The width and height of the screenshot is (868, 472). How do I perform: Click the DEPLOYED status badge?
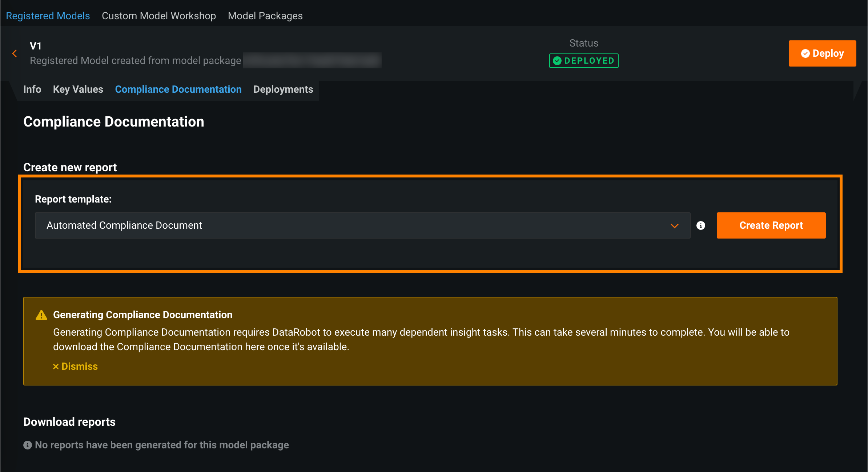pyautogui.click(x=584, y=61)
